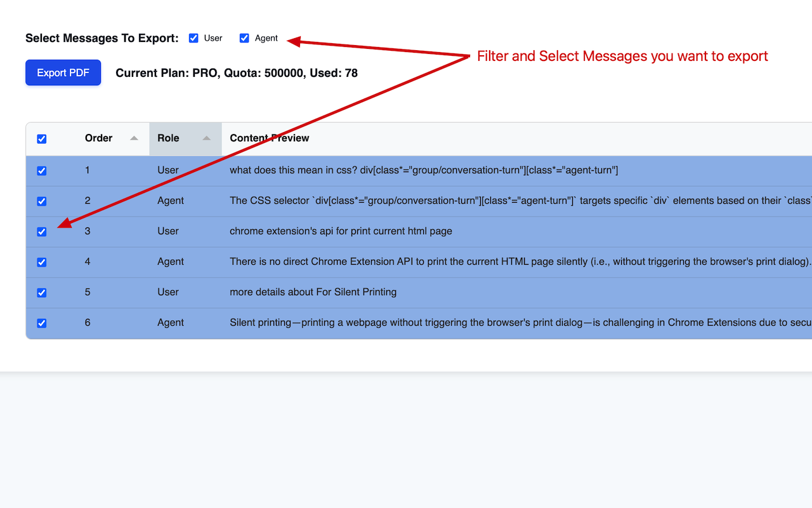Image resolution: width=812 pixels, height=508 pixels.
Task: Select the 'what does this mean in css?' message
Action: [x=424, y=170]
